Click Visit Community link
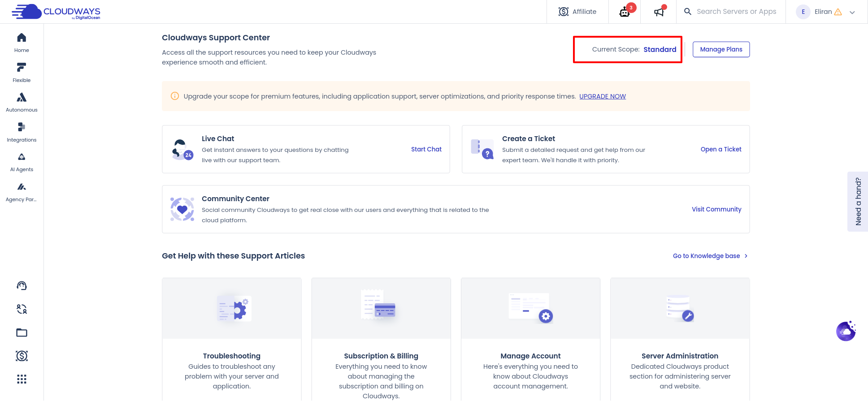Image resolution: width=868 pixels, height=401 pixels. [716, 209]
